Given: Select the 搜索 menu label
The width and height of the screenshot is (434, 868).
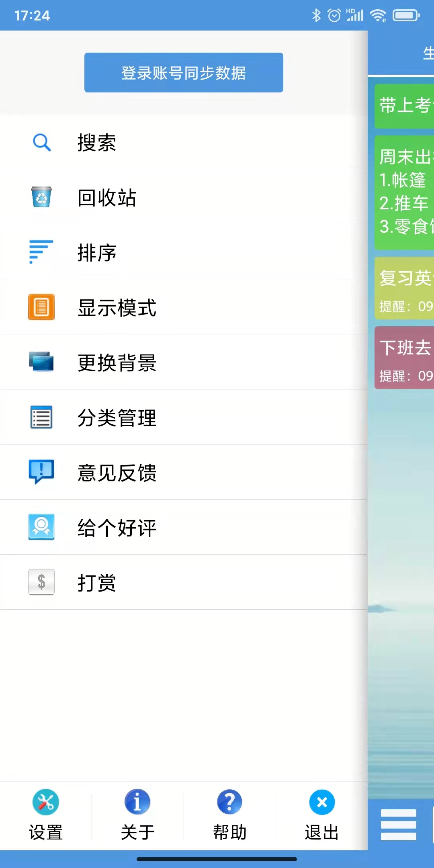Looking at the screenshot, I should pyautogui.click(x=97, y=143).
